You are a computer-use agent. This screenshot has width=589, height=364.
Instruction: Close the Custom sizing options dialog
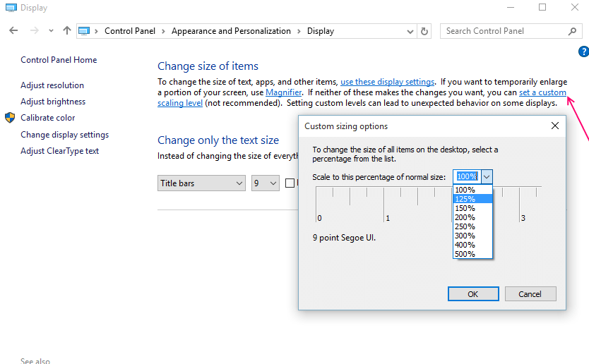tap(555, 126)
